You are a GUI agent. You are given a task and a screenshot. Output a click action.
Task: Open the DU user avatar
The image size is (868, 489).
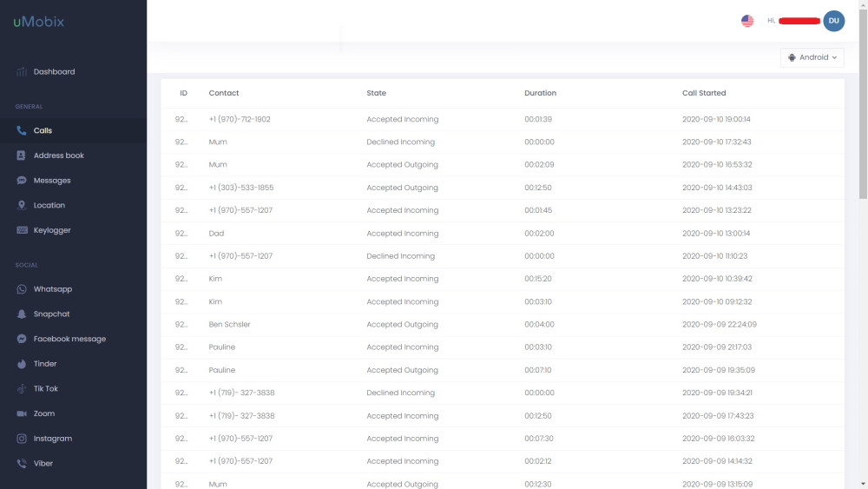click(x=833, y=21)
